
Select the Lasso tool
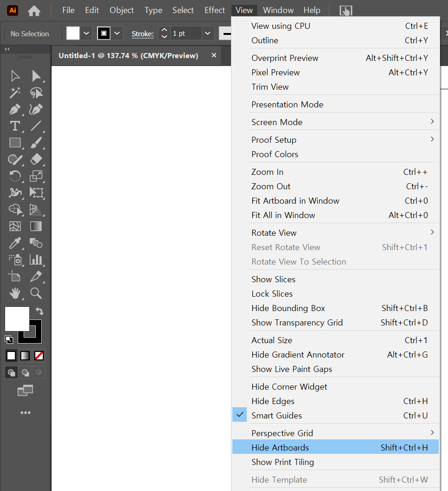pyautogui.click(x=36, y=93)
